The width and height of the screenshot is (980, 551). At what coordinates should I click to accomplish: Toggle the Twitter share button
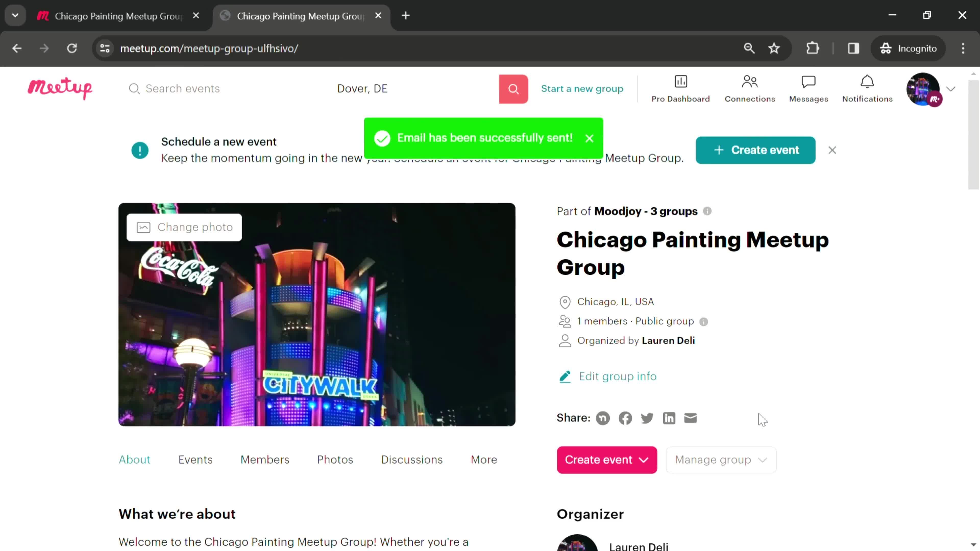point(647,418)
